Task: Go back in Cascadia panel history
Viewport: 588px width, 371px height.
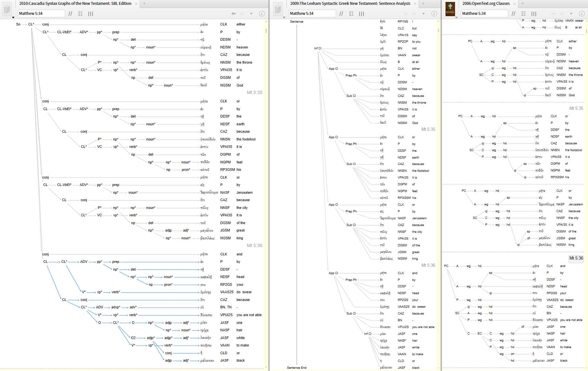Action: click(234, 14)
